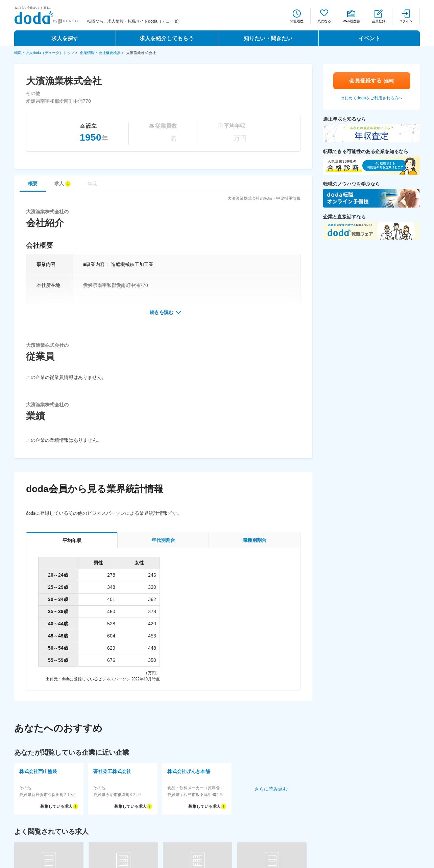Follow the 企業情報・会社概要検索 breadcrumb

[x=100, y=53]
